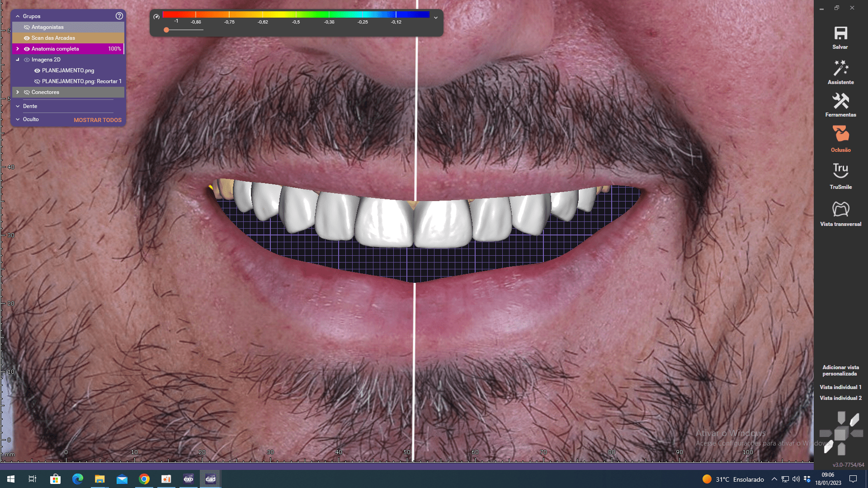Select the Oclusão occlusion icon

(840, 135)
